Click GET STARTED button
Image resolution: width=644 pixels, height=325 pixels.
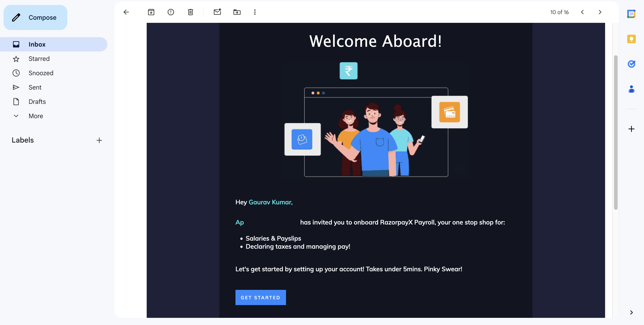coord(261,297)
